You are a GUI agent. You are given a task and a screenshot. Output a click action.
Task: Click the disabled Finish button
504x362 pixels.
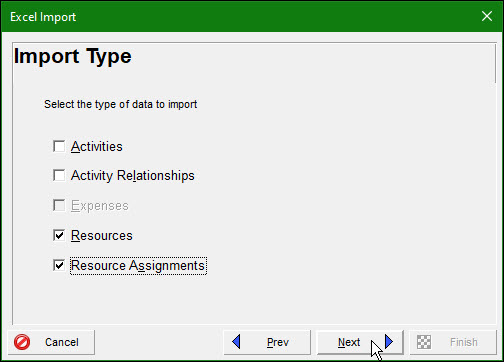(x=453, y=342)
